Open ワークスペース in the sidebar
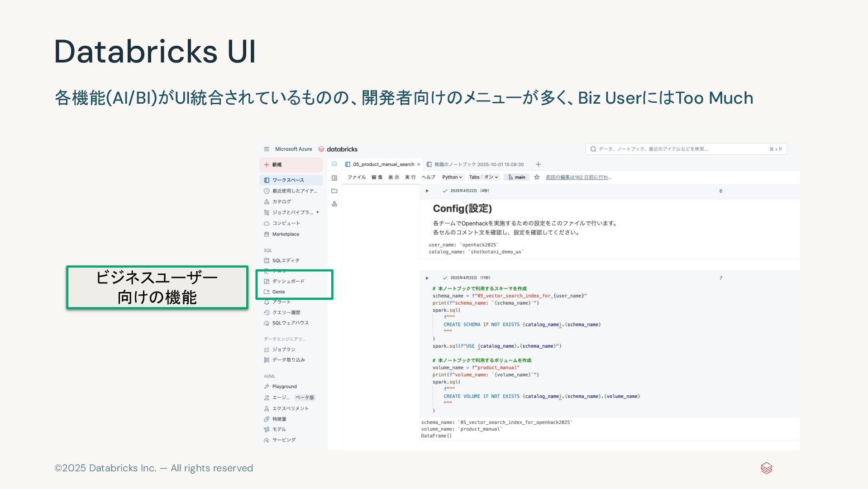 tap(291, 180)
